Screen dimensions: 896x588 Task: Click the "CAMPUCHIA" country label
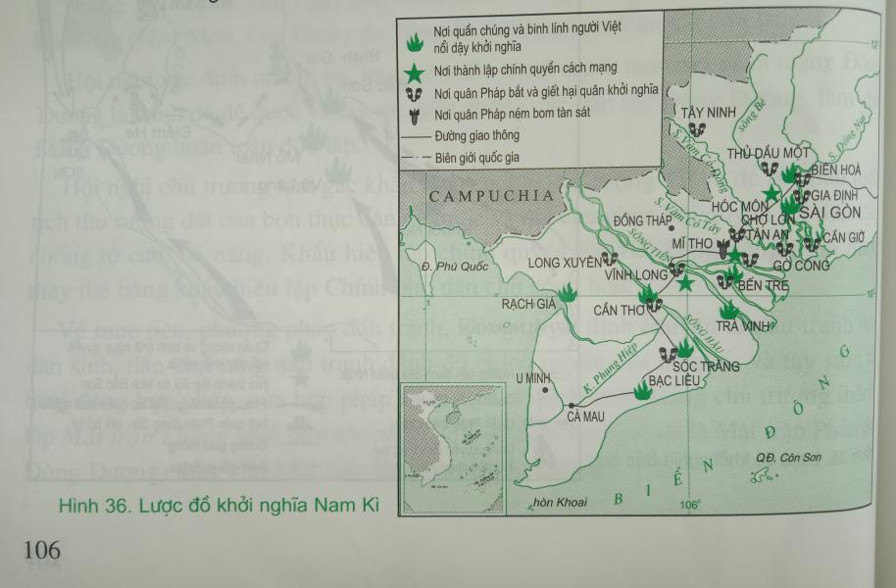click(x=491, y=196)
